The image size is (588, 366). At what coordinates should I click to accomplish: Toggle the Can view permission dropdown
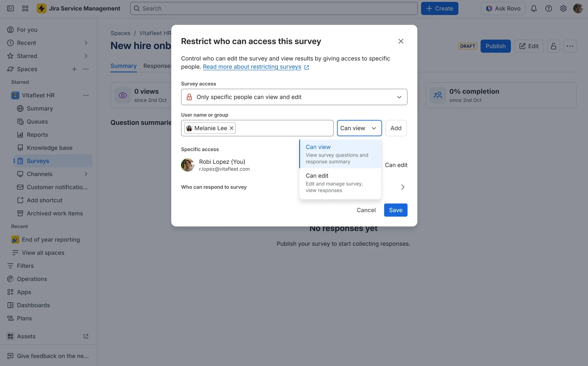coord(359,128)
